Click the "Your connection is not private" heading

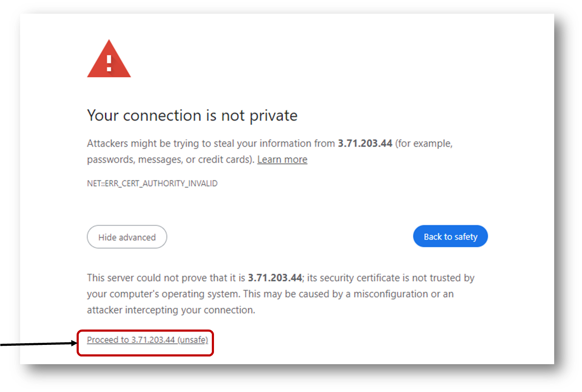(x=192, y=116)
